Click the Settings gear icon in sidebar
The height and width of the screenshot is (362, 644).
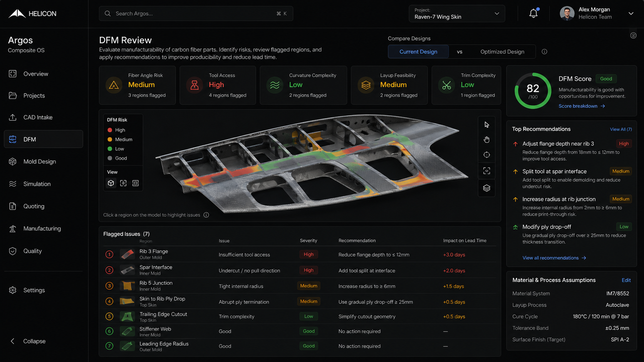(13, 290)
